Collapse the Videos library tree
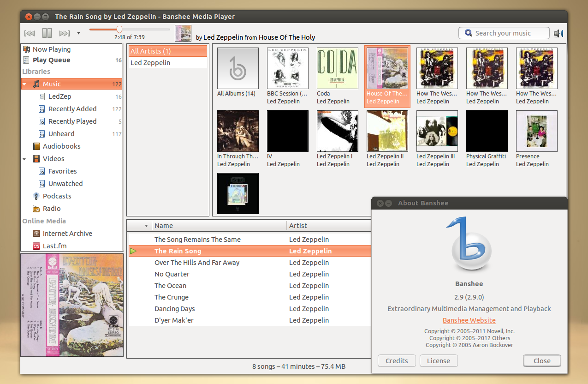Screen dimensions: 588x384 tap(24, 159)
